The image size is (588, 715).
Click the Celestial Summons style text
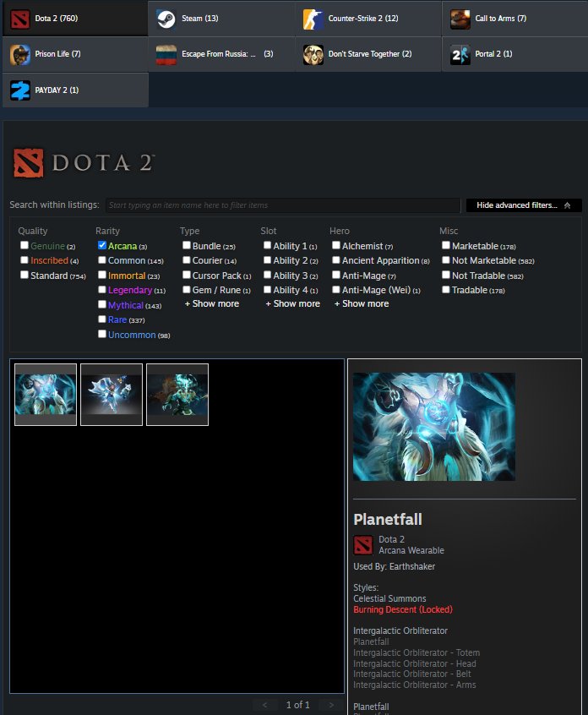[389, 598]
